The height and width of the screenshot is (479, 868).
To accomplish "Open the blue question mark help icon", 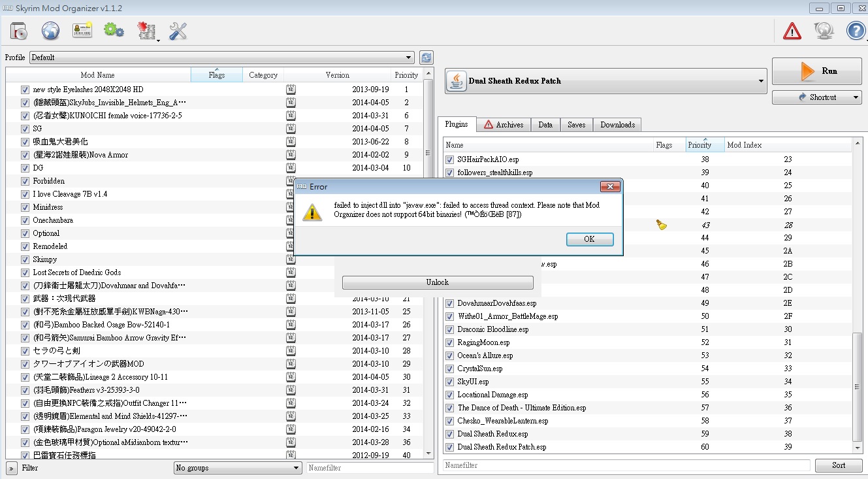I will 856,30.
